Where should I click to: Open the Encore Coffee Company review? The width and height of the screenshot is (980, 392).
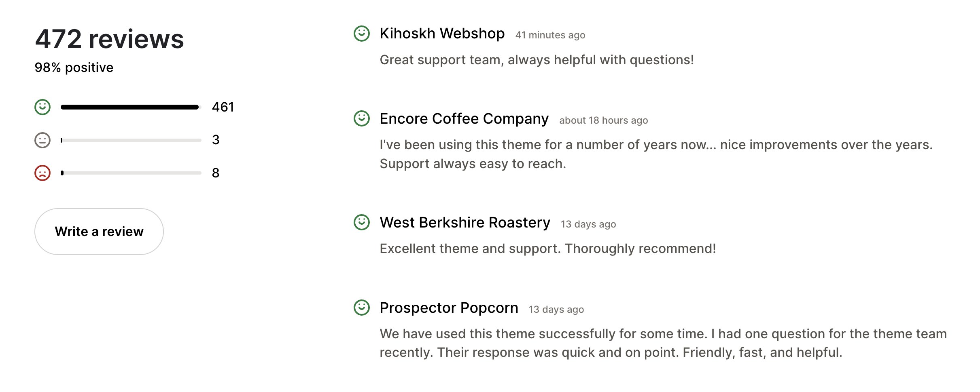464,118
